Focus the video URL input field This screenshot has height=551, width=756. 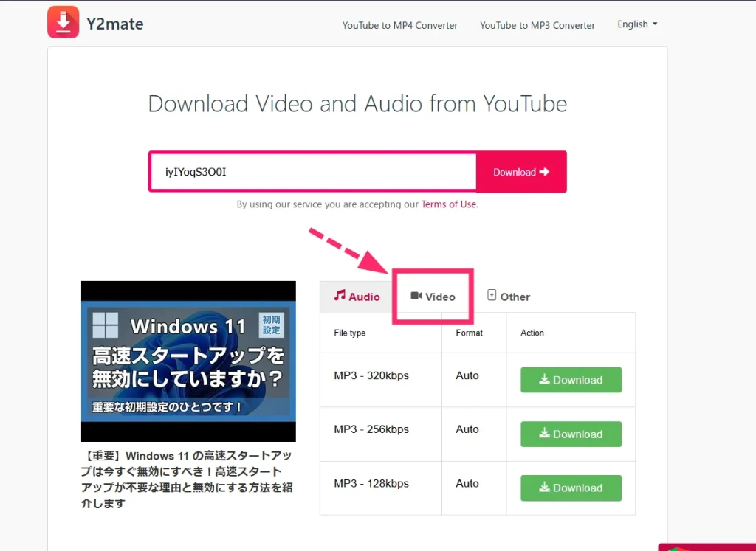point(312,172)
